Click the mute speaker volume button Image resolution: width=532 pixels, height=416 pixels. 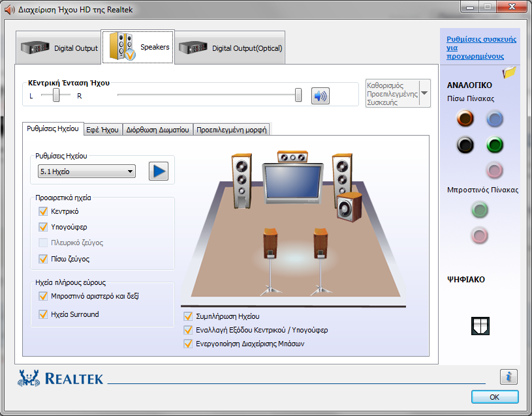coord(321,96)
